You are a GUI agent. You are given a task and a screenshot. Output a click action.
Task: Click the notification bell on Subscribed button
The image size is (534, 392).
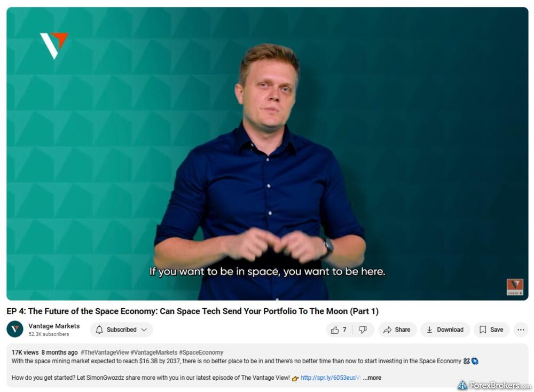click(x=99, y=330)
